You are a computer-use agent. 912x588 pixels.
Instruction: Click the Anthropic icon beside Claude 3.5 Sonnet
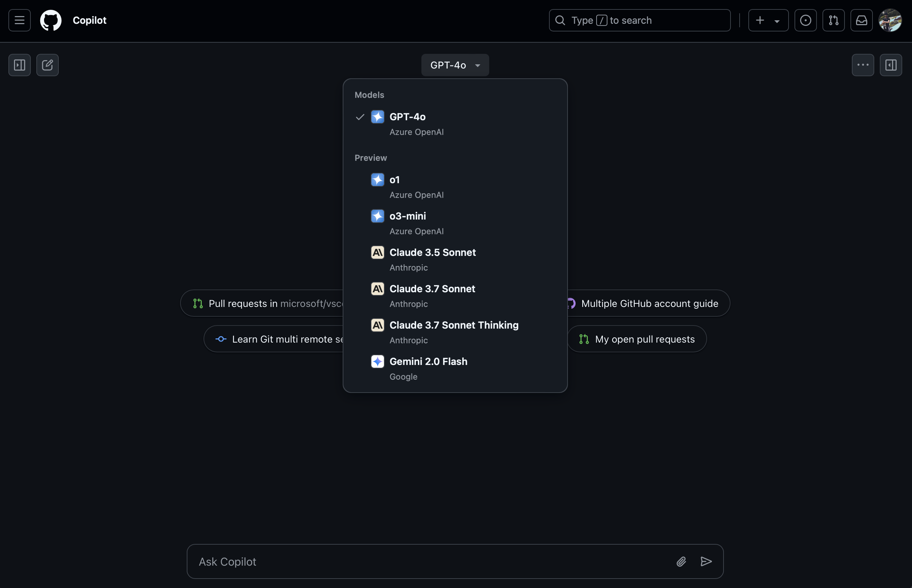tap(377, 252)
